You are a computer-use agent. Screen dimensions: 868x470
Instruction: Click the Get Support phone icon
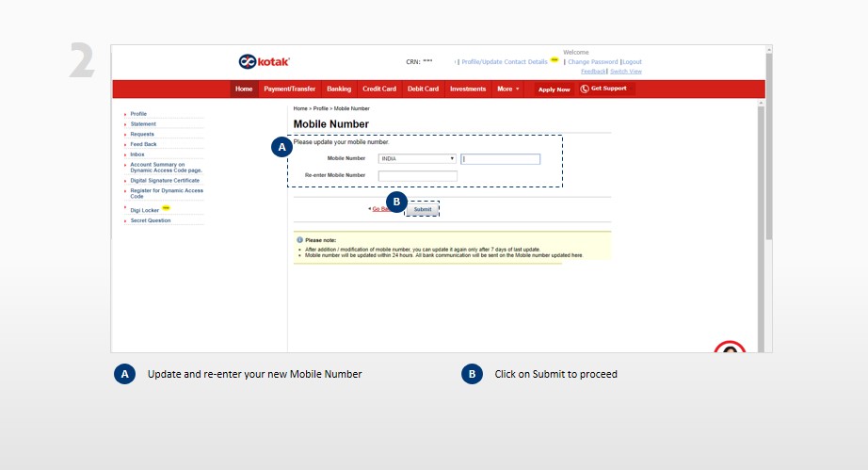[584, 89]
